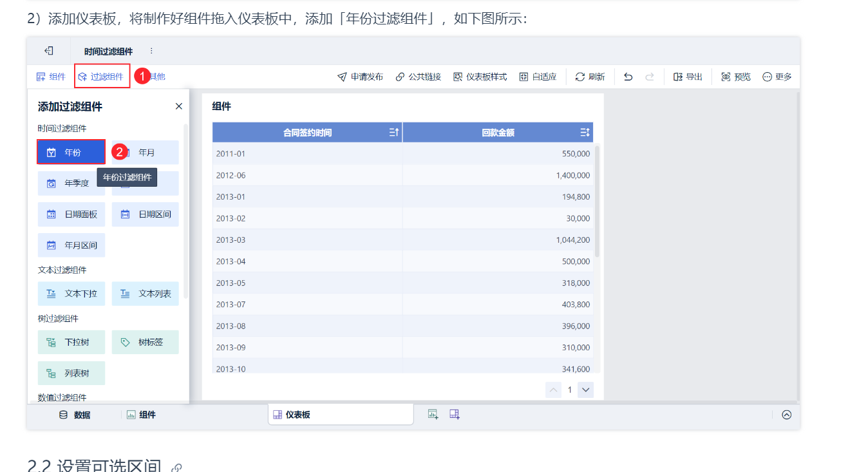Click 公共链接 public link button

point(418,77)
